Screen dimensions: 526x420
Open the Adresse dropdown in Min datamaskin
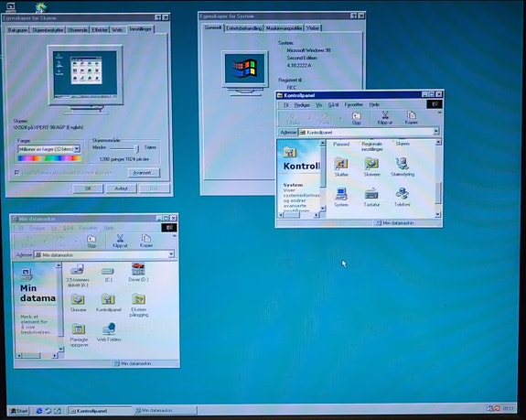click(x=171, y=254)
